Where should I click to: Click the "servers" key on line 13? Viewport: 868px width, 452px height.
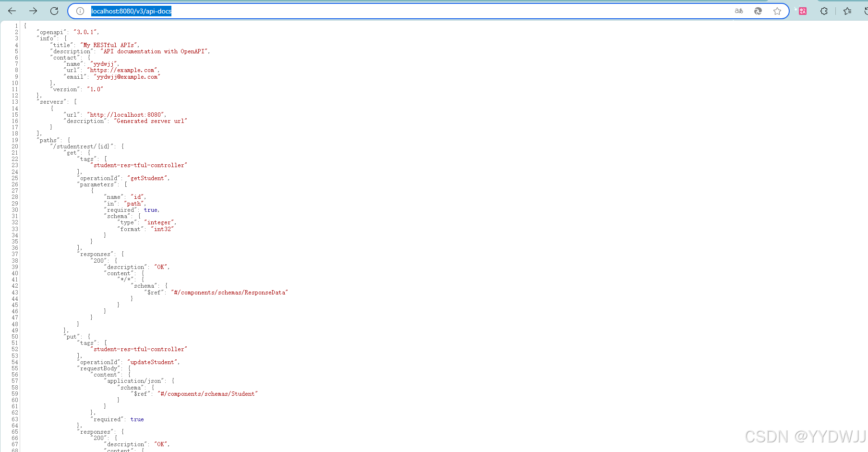(51, 102)
